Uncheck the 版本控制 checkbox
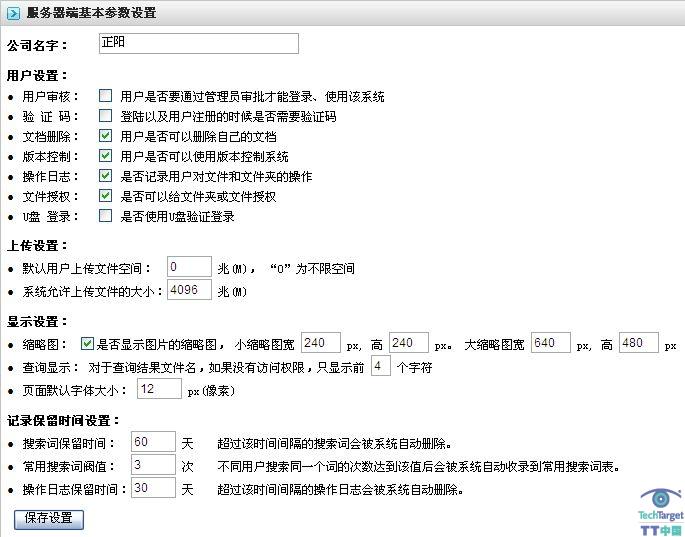685x537 pixels. 105,156
